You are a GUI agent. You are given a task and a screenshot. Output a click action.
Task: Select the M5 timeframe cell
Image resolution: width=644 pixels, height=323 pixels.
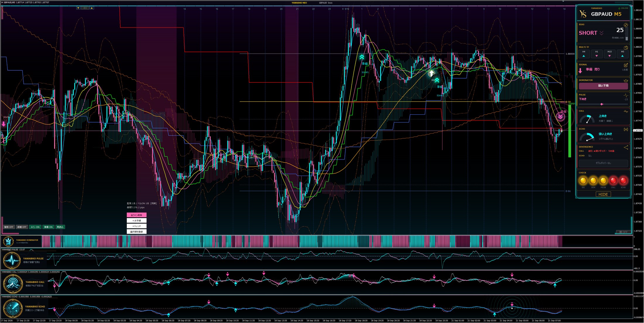[622, 54]
